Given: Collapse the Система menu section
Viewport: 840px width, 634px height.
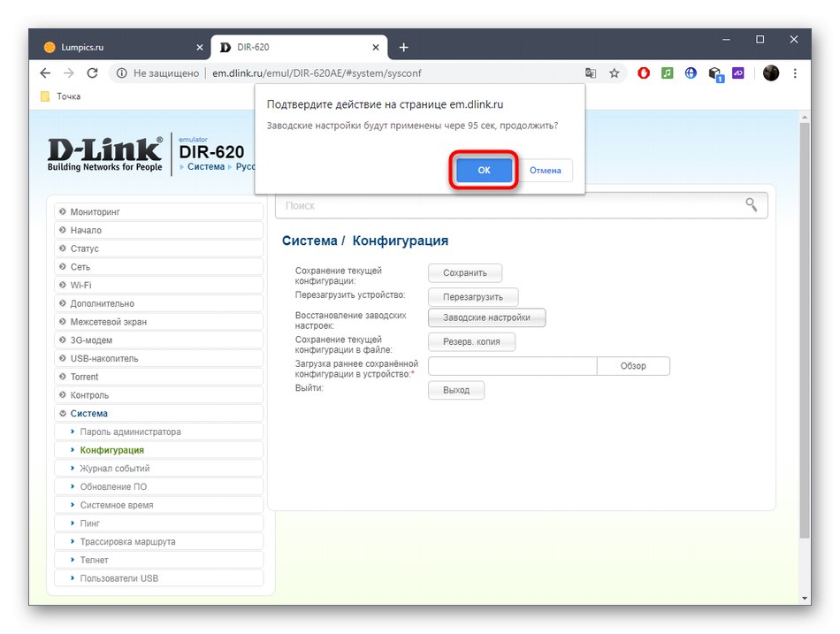Looking at the screenshot, I should click(x=158, y=413).
